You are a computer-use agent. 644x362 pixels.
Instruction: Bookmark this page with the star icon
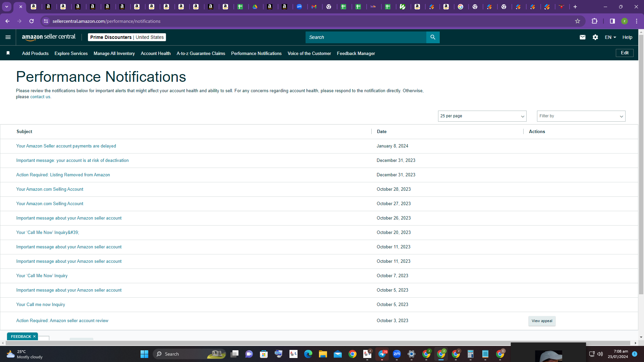coord(578,21)
